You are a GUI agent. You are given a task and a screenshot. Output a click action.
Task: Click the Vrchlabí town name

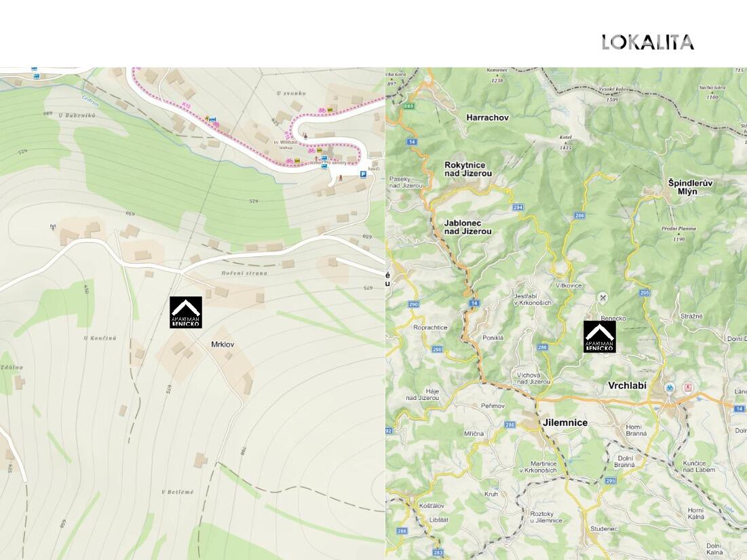point(627,386)
